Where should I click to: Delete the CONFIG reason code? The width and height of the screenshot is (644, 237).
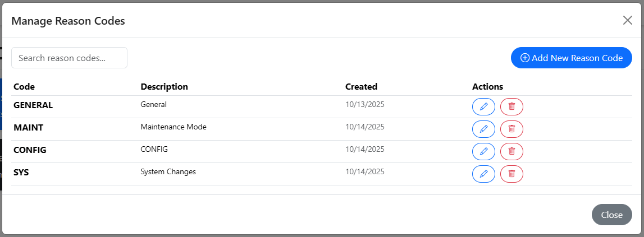[511, 151]
